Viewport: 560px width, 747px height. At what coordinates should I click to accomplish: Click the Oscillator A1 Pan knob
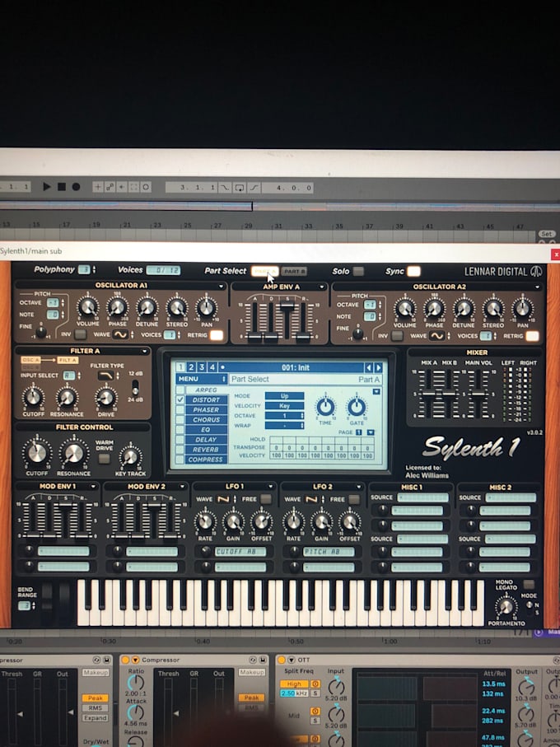click(206, 308)
